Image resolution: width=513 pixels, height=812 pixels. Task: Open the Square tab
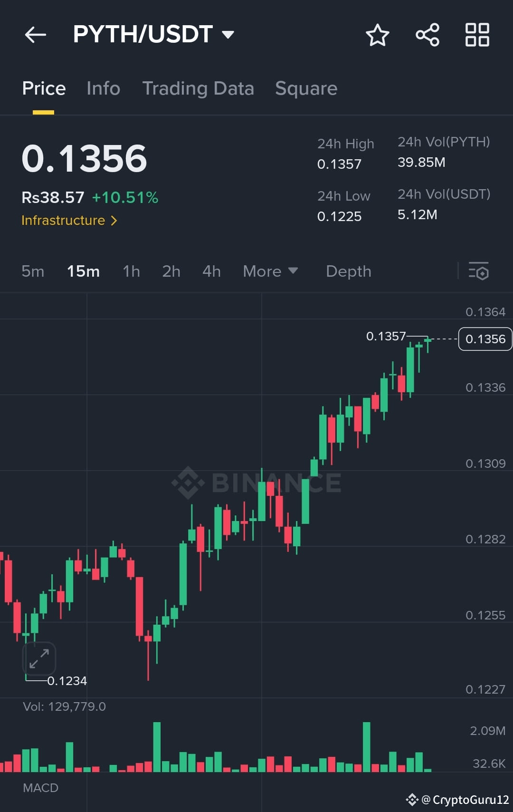[x=306, y=88]
